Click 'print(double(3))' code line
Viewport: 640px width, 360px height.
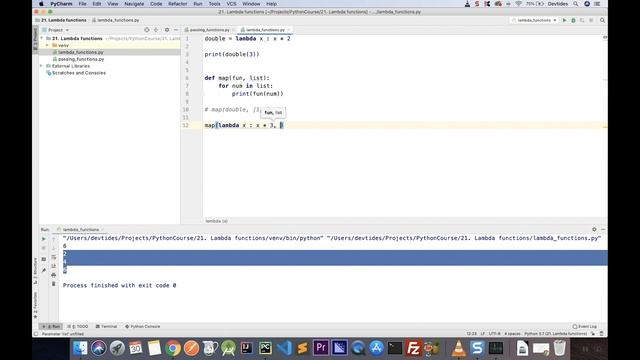pos(232,54)
